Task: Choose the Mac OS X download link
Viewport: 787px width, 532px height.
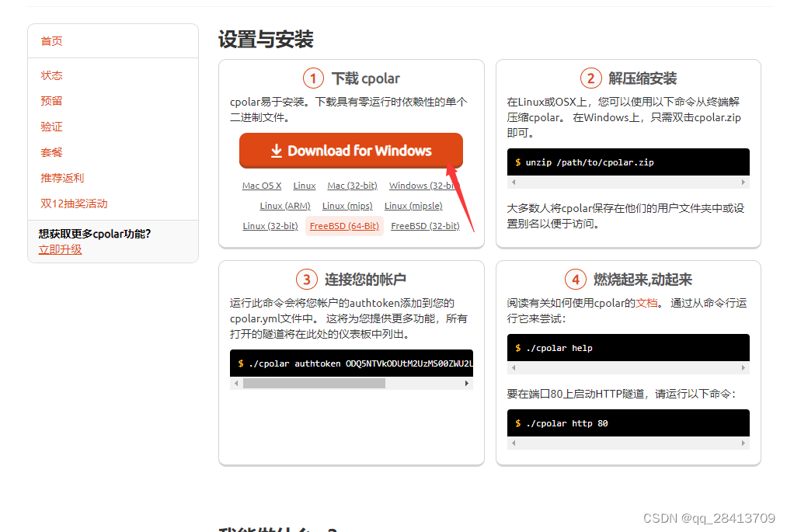Action: coord(262,186)
